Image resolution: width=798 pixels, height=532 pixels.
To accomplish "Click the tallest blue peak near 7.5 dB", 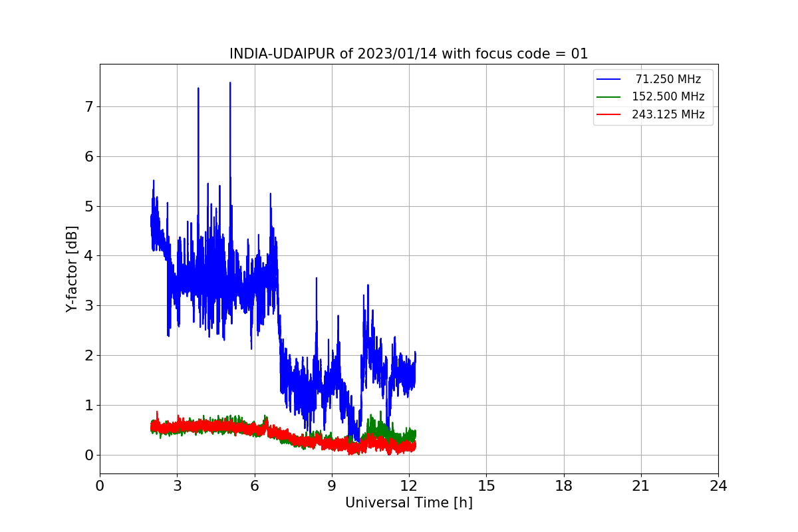I will pos(230,84).
